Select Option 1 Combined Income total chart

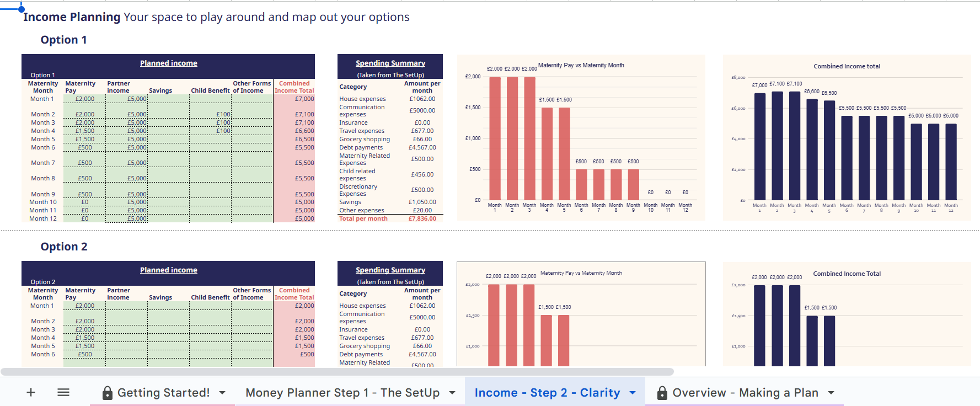(x=847, y=138)
